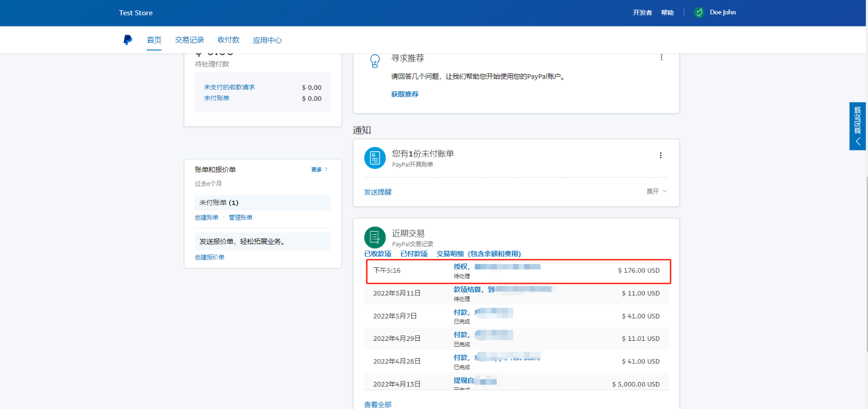The height and width of the screenshot is (409, 868).
Task: Open 收付款 tab
Action: point(228,40)
